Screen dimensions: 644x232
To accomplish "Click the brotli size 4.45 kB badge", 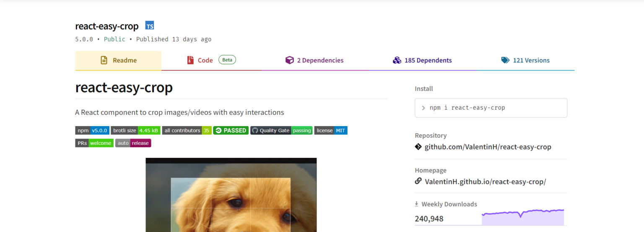I will [x=135, y=131].
